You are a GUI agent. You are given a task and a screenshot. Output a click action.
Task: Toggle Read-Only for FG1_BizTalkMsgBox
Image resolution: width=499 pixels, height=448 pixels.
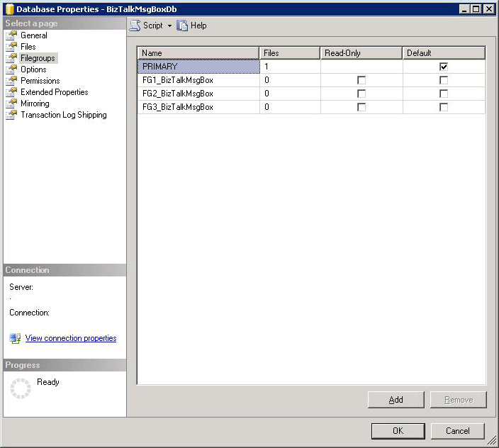click(x=361, y=80)
